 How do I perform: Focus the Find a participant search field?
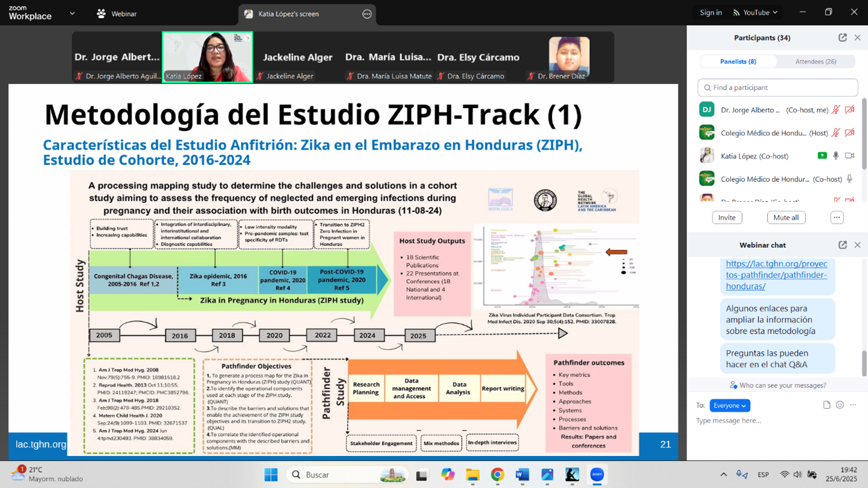point(778,88)
